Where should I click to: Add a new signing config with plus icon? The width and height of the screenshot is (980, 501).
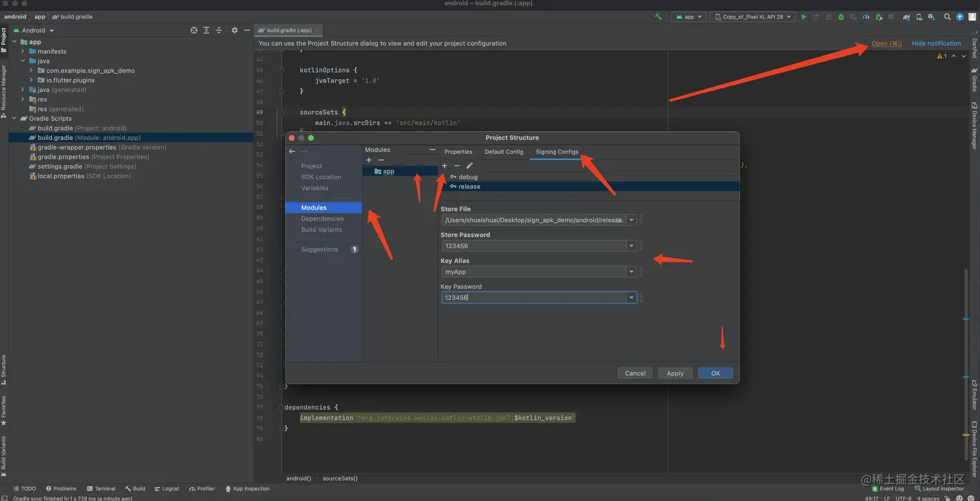click(x=445, y=166)
